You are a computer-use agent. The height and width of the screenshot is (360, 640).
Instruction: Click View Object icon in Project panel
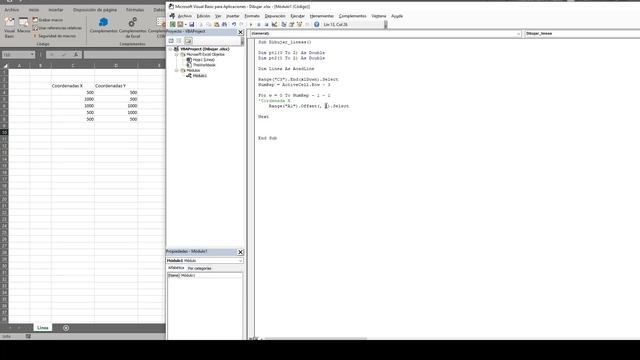pos(179,41)
